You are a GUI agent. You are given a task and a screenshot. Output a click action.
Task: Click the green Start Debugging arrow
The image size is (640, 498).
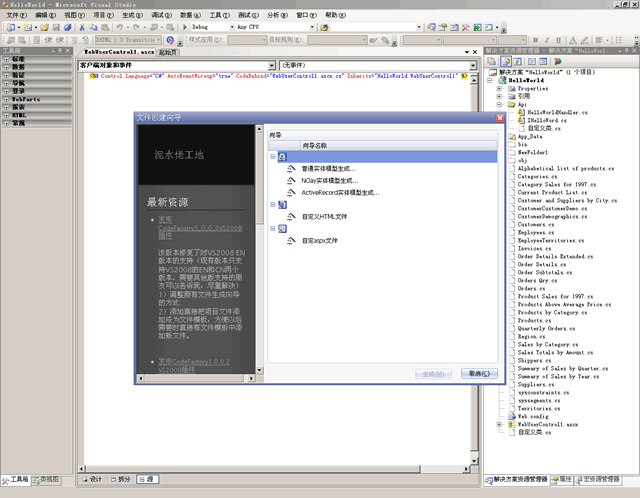coord(184,27)
